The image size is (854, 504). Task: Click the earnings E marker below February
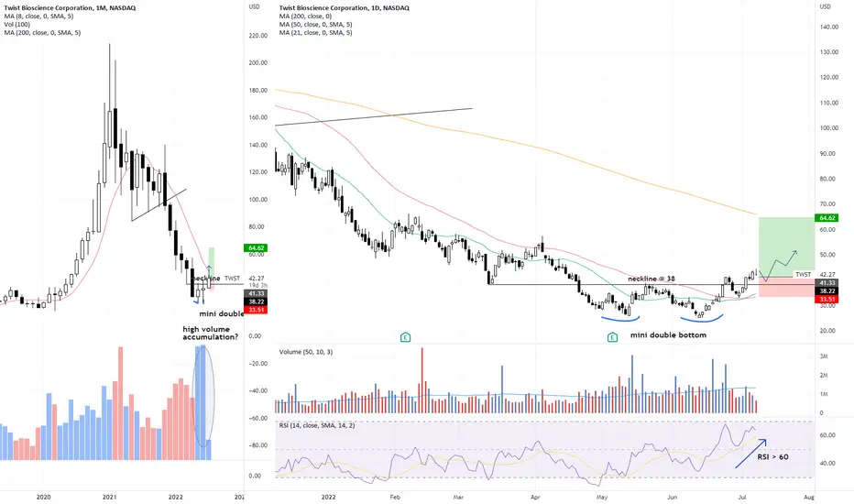tap(405, 337)
